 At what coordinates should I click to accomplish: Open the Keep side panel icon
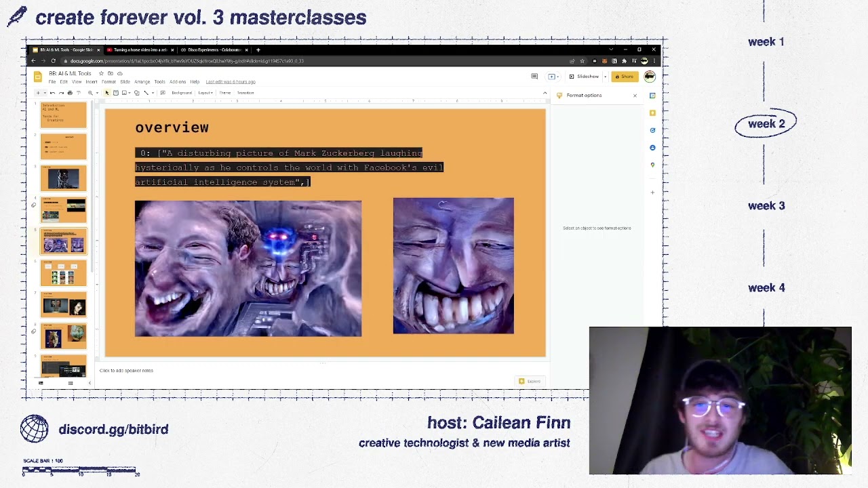pyautogui.click(x=652, y=113)
